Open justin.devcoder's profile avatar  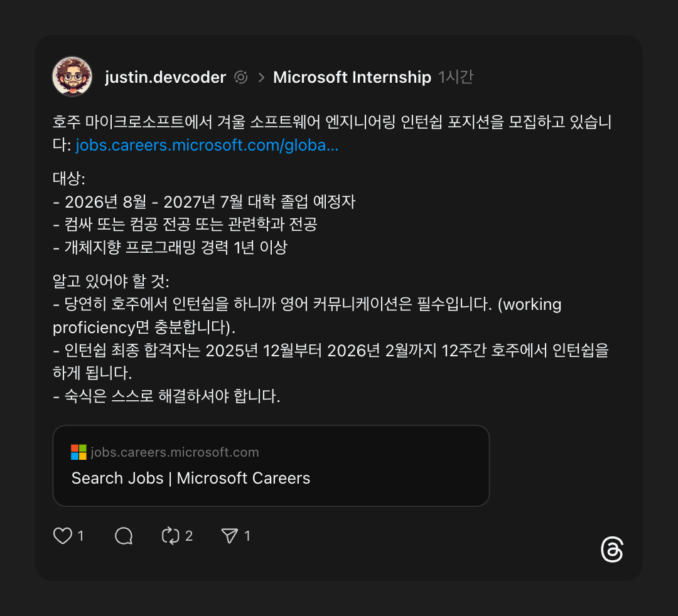[72, 77]
